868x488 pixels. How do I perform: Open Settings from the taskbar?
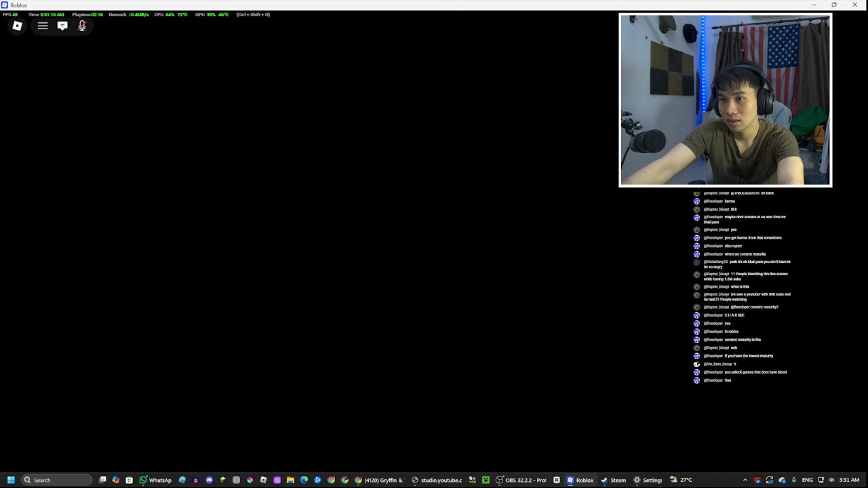point(648,480)
